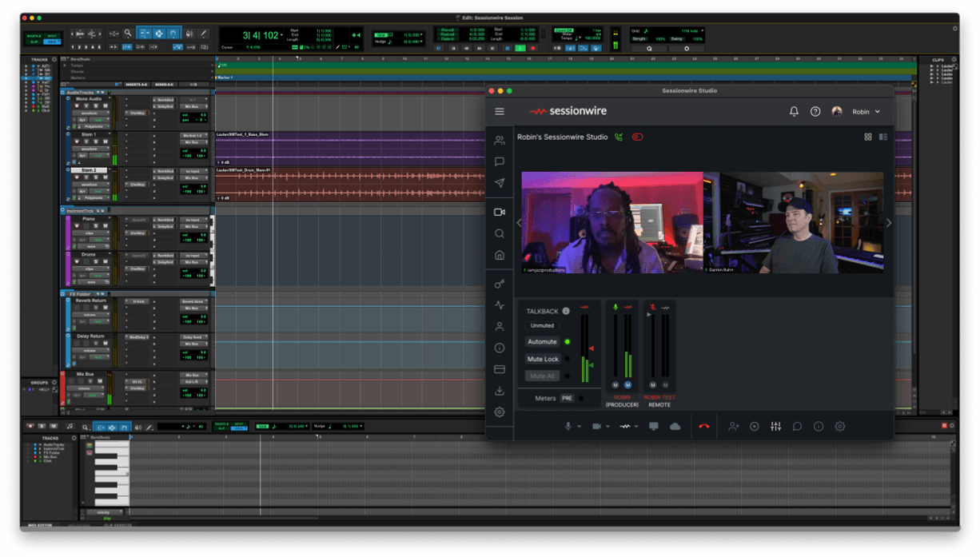
Task: Select the Pencil tool in Pro Tools
Action: point(203,33)
